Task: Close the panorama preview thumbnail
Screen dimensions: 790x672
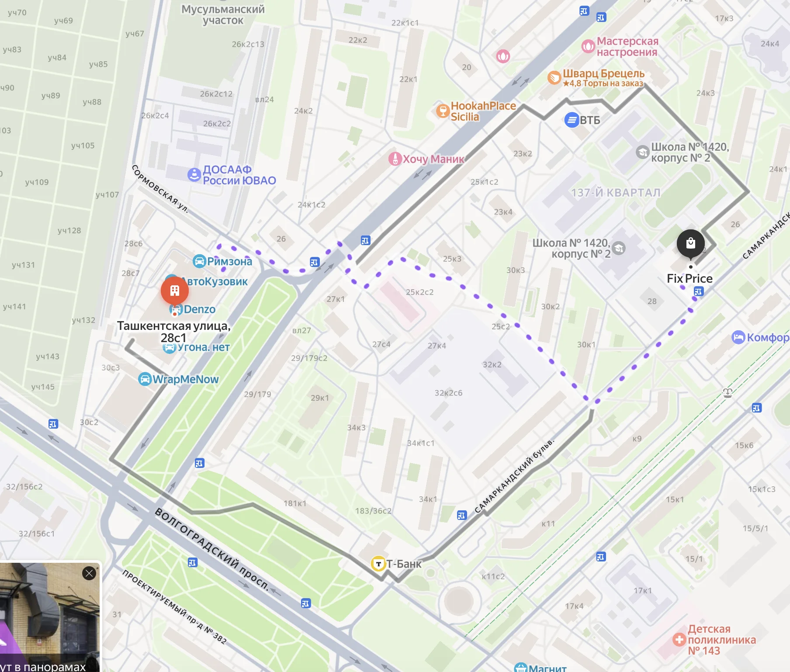Action: point(89,573)
